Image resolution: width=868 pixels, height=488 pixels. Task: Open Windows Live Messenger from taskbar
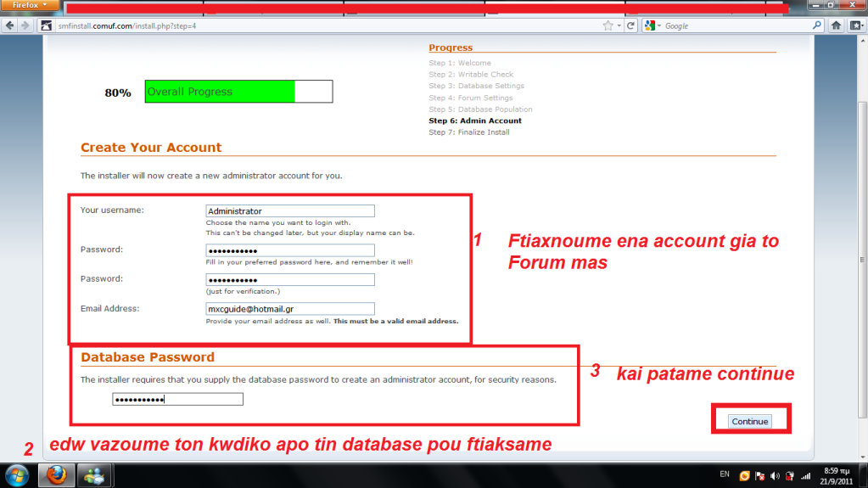[93, 474]
